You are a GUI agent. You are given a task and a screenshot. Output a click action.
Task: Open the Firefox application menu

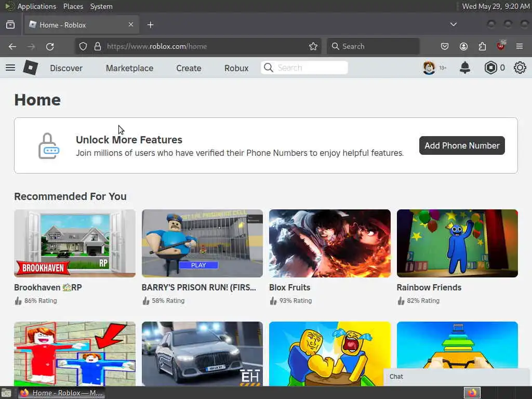pyautogui.click(x=520, y=46)
